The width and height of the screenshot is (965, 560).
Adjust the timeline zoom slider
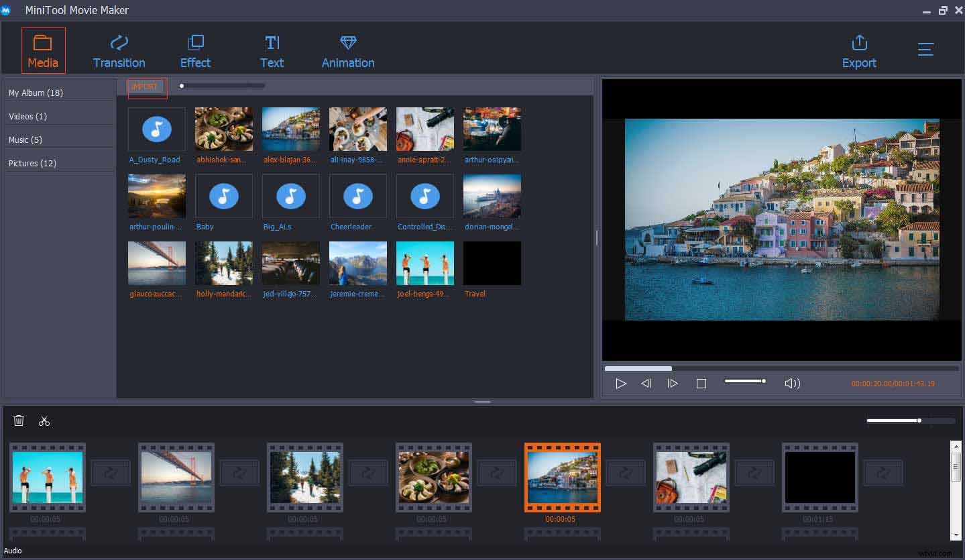[x=919, y=421]
